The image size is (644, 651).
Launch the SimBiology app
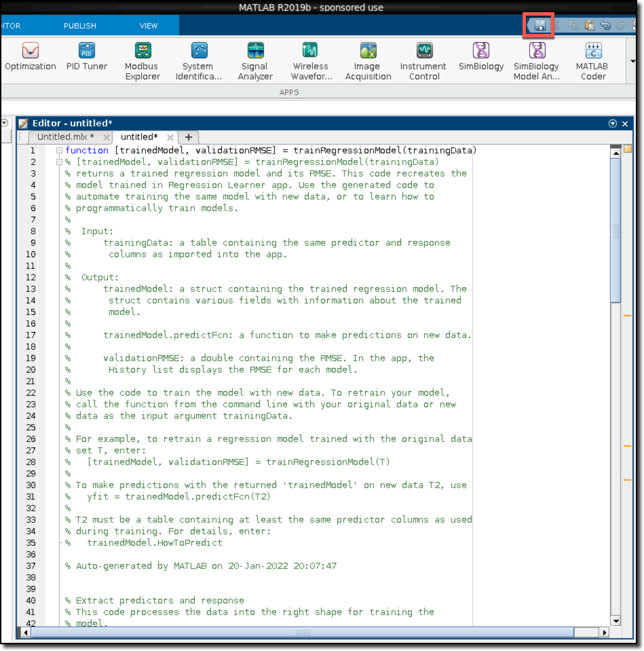[x=481, y=56]
